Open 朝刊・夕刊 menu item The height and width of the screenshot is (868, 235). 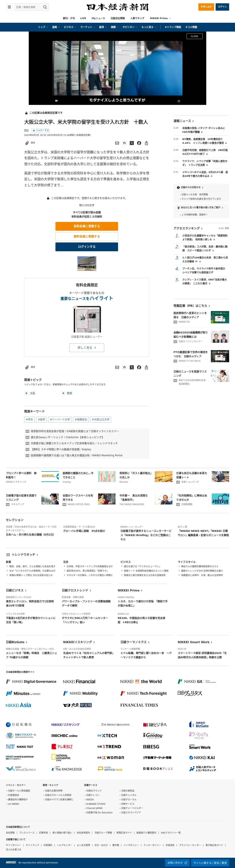[69, 18]
